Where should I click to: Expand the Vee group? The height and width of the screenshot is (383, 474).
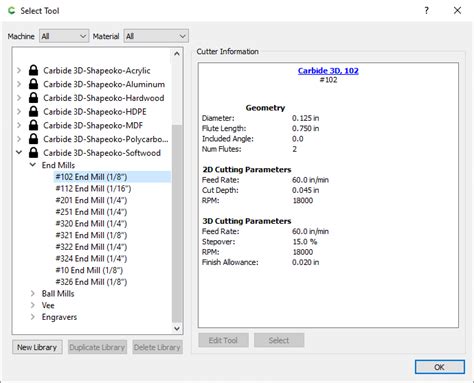pos(33,305)
